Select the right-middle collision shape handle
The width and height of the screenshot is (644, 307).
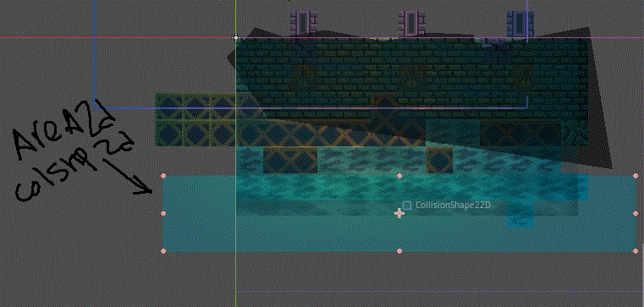point(636,213)
